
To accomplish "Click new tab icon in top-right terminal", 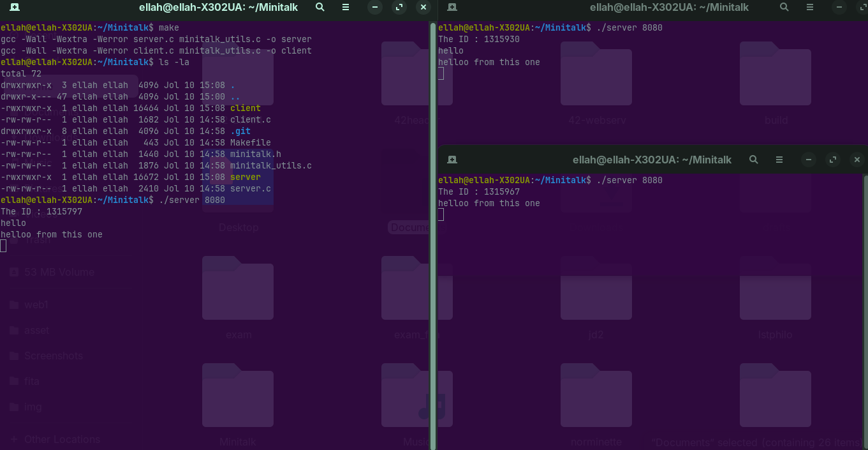I will coord(452,8).
